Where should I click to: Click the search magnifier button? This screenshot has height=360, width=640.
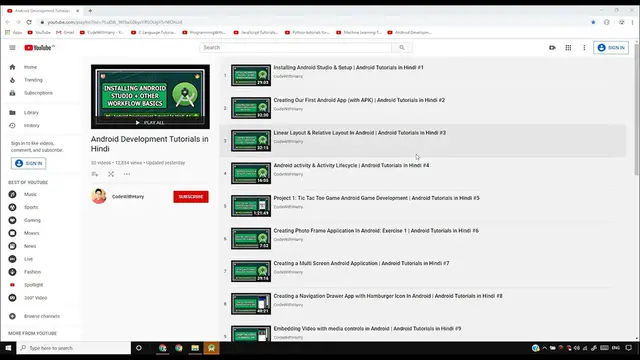click(x=402, y=48)
